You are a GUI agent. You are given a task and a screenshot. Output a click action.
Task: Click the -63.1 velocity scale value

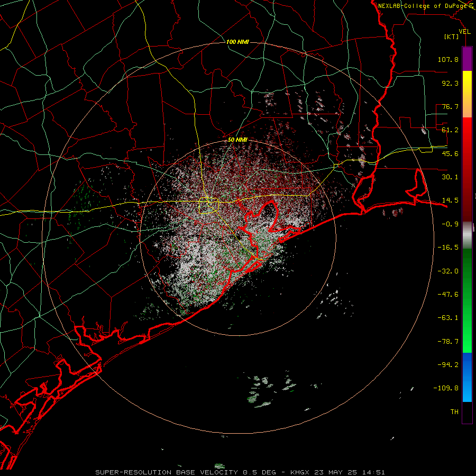tap(448, 318)
